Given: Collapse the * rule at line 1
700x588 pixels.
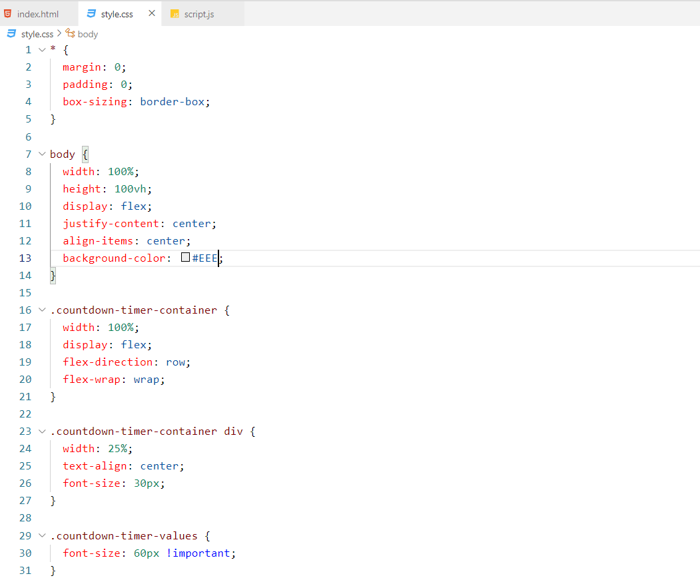Looking at the screenshot, I should (x=42, y=49).
